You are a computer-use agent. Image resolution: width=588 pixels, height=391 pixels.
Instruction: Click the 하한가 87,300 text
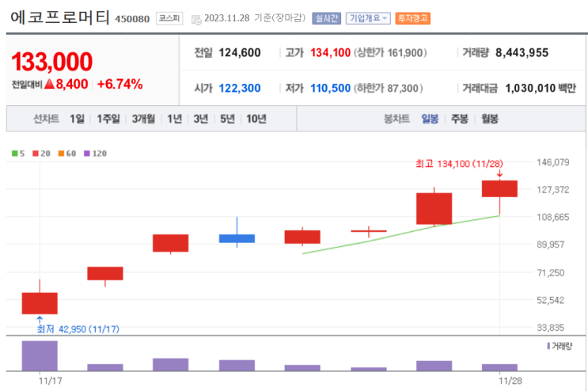(x=388, y=89)
